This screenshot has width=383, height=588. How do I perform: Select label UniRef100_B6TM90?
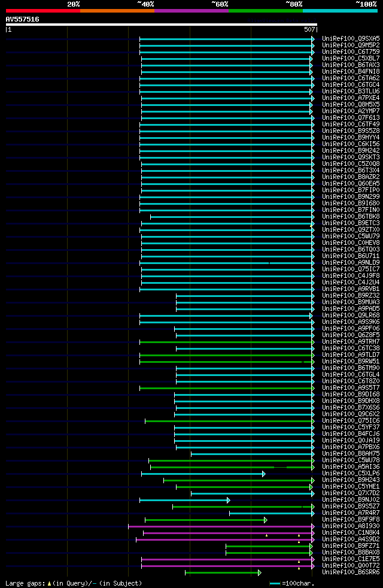(x=351, y=368)
